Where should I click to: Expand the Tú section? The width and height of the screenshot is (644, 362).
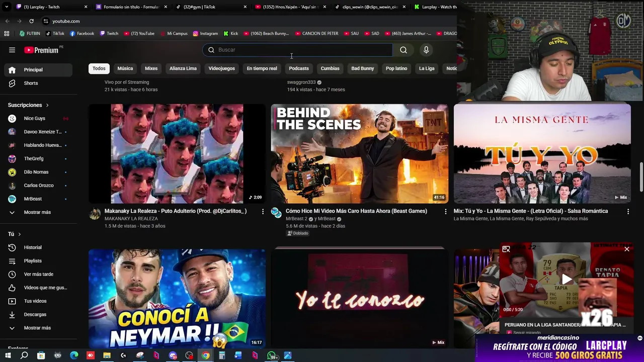pos(14,234)
